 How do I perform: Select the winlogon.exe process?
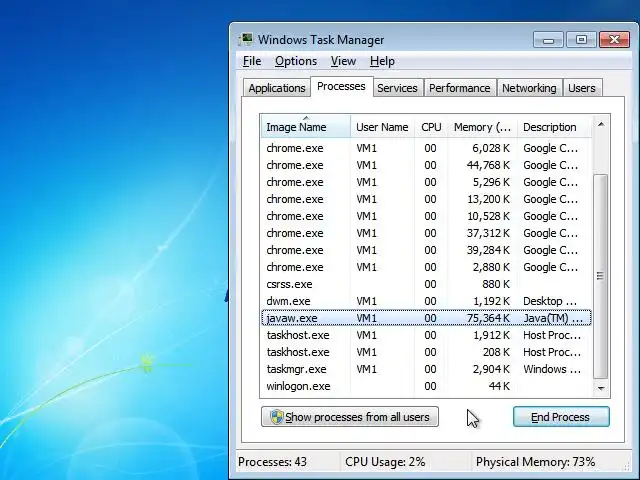click(426, 386)
